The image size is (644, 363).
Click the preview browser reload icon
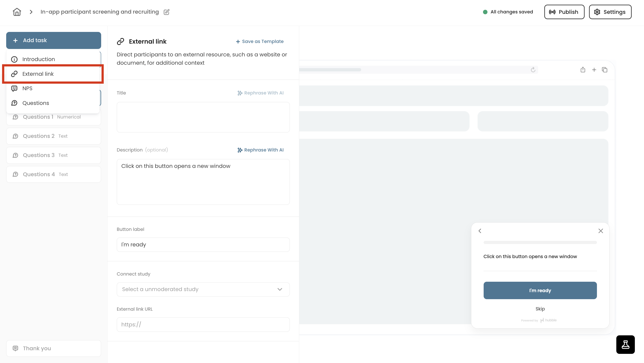tap(533, 70)
